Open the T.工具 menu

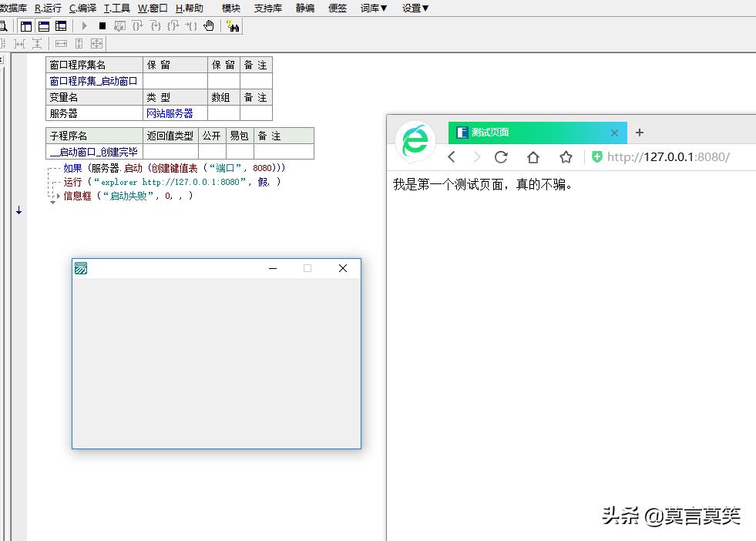(x=116, y=8)
